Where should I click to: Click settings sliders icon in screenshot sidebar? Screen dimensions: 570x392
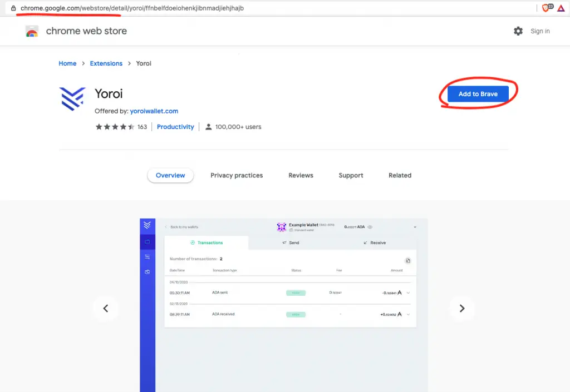click(147, 257)
